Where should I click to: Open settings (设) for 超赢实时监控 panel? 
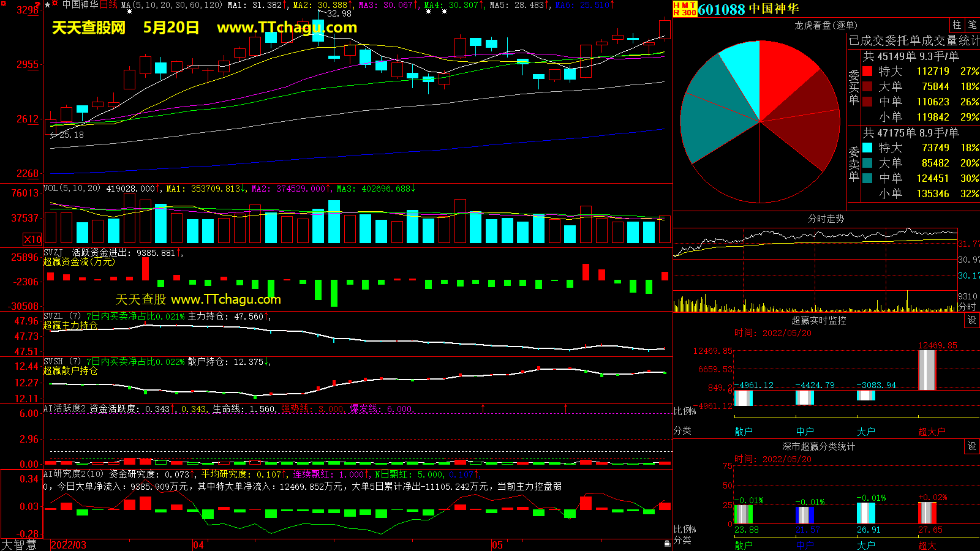972,320
